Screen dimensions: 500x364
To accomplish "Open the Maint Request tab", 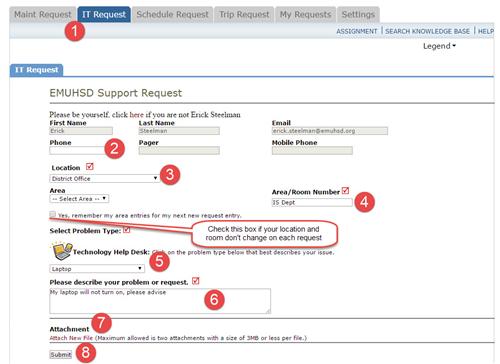I will [x=43, y=15].
